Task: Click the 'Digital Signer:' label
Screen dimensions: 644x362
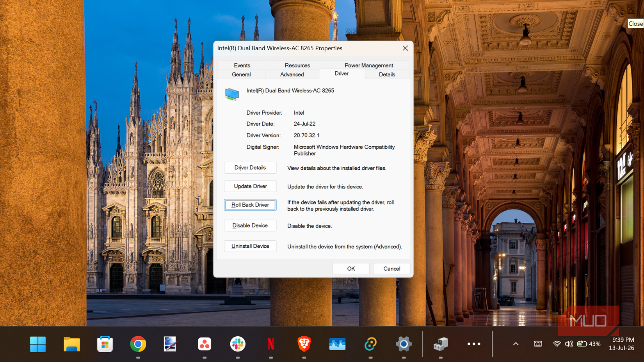Action: (263, 147)
